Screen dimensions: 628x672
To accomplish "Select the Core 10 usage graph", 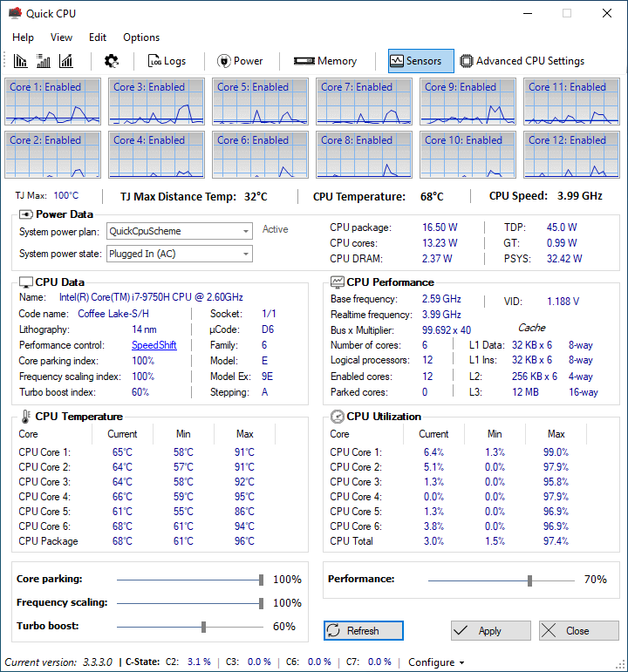I will [468, 155].
